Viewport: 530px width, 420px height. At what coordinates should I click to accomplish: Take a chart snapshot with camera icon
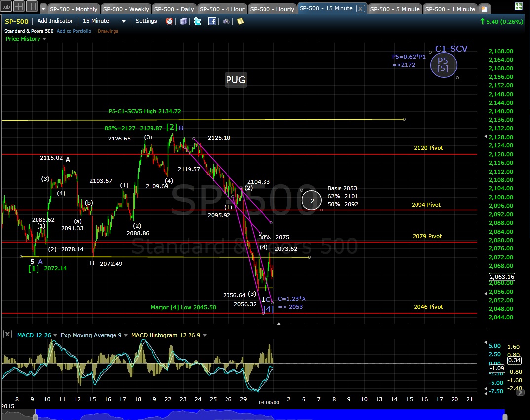point(227,21)
